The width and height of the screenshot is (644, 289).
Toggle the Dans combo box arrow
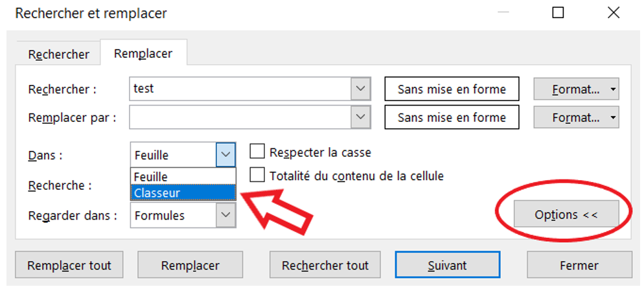pos(225,155)
